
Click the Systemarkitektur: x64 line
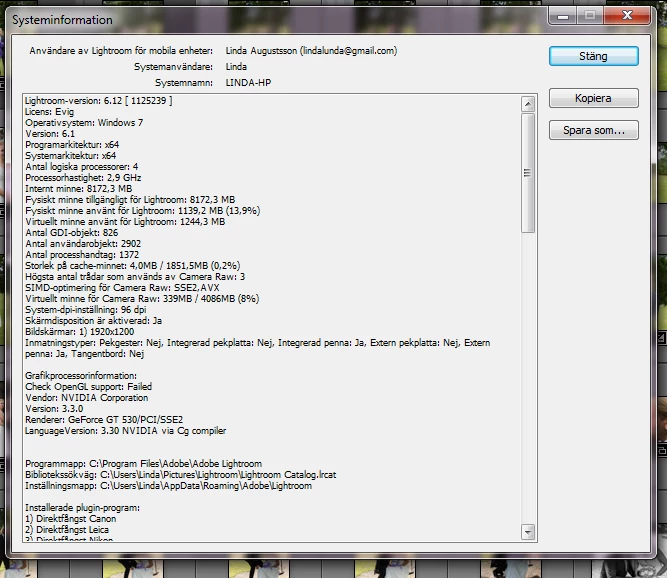(x=70, y=156)
